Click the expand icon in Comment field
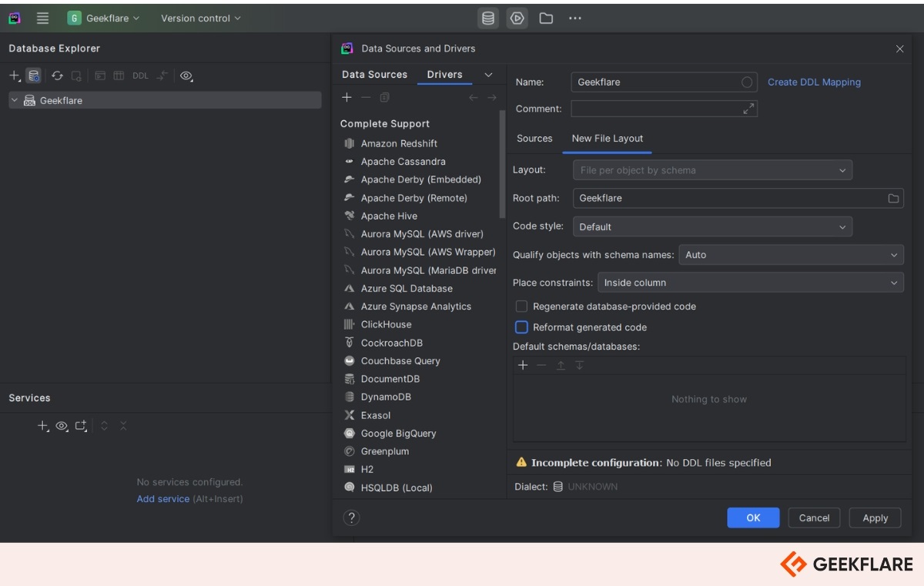The height and width of the screenshot is (586, 924). click(748, 109)
